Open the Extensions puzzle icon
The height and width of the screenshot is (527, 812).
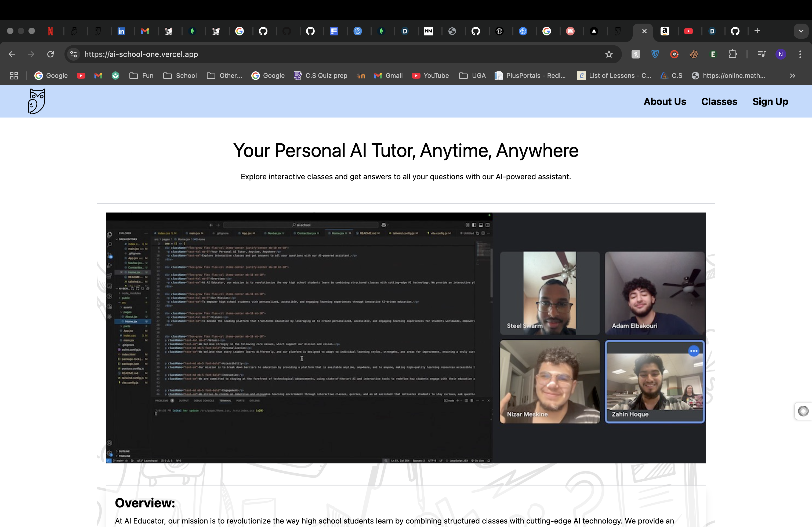point(733,54)
